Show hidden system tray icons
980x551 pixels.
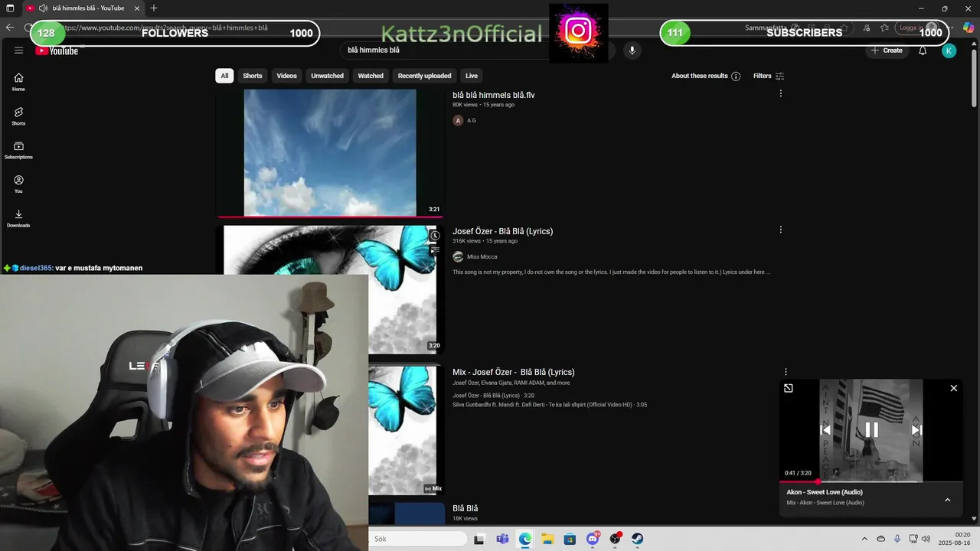coord(864,539)
